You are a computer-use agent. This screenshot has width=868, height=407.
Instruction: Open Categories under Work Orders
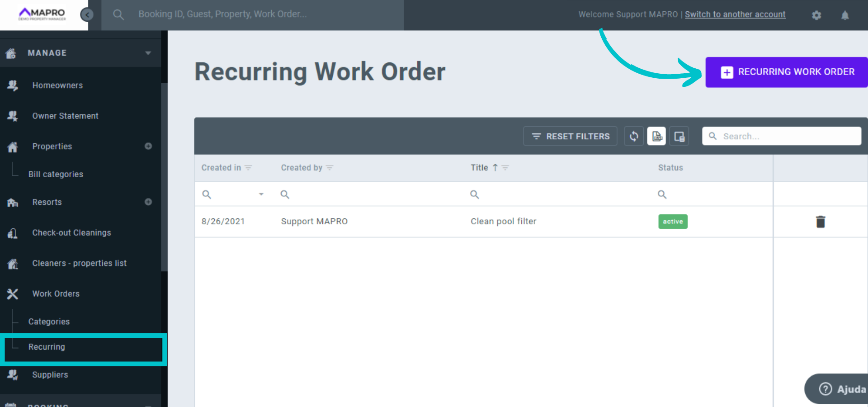49,321
